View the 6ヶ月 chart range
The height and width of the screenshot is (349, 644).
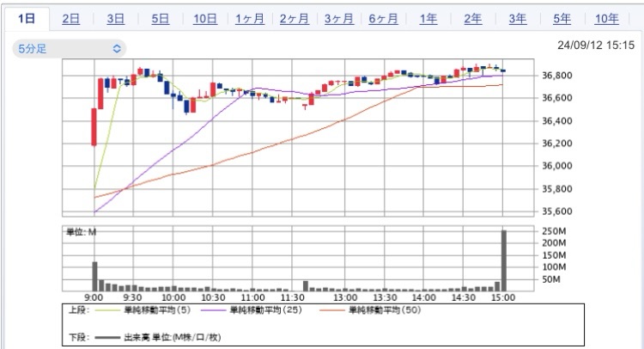point(383,19)
